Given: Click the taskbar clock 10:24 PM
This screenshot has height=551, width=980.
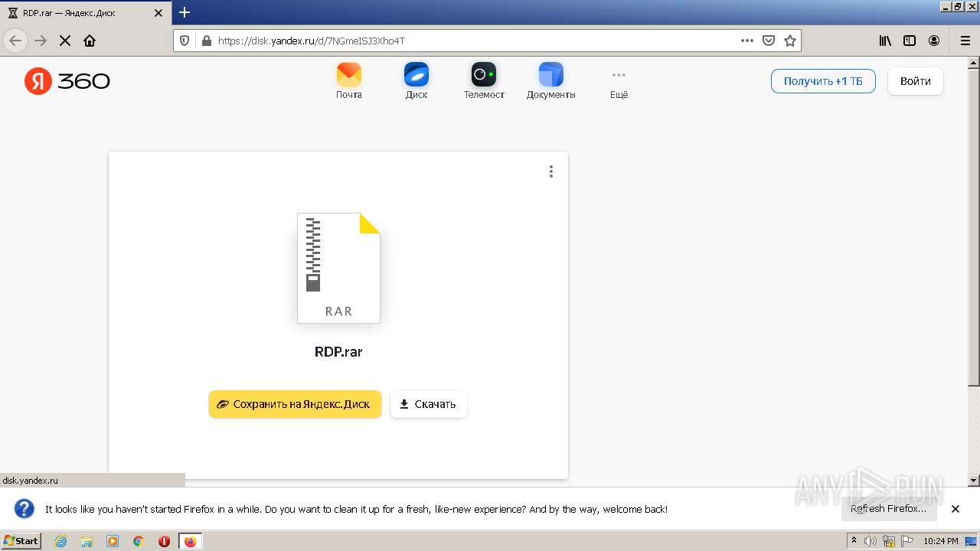Looking at the screenshot, I should 941,541.
